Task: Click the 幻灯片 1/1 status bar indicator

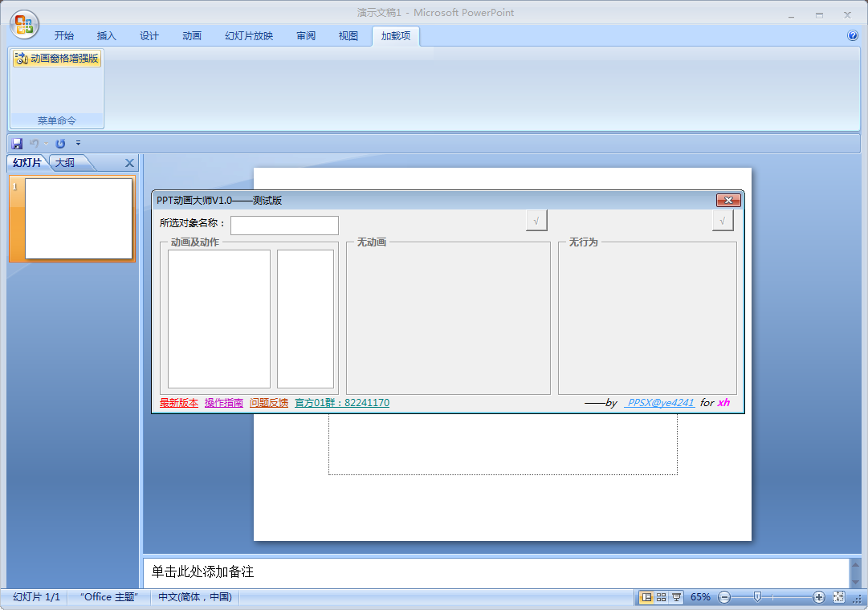Action: click(x=36, y=597)
